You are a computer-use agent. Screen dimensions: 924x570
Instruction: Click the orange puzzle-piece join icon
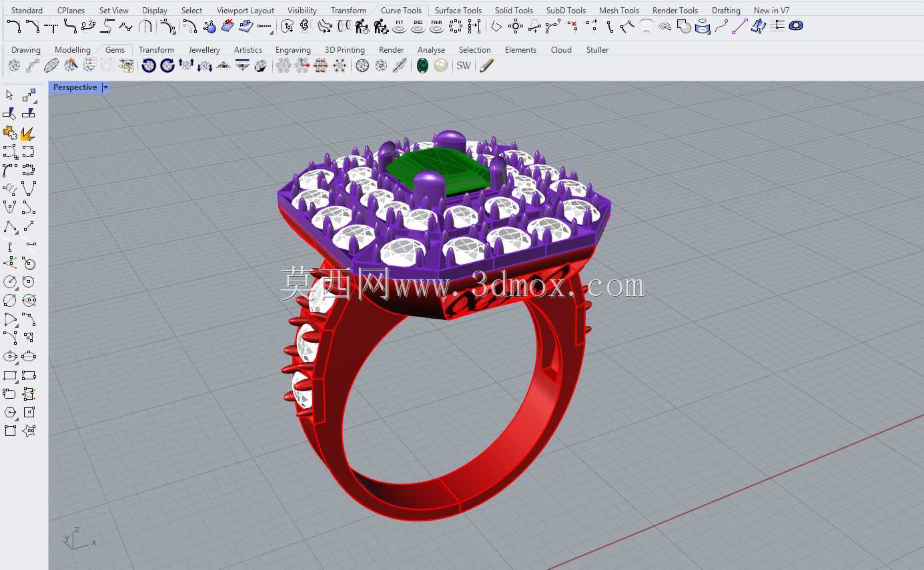click(x=9, y=133)
